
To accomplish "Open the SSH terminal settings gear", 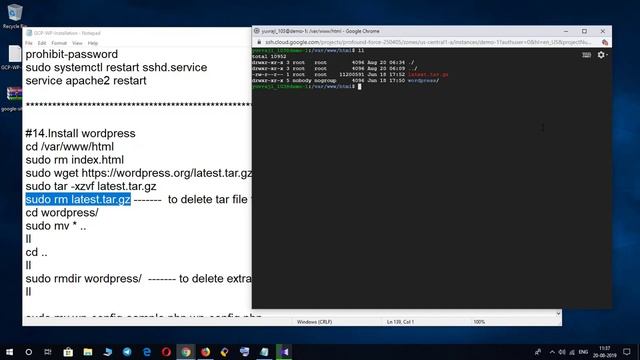I will tap(602, 55).
